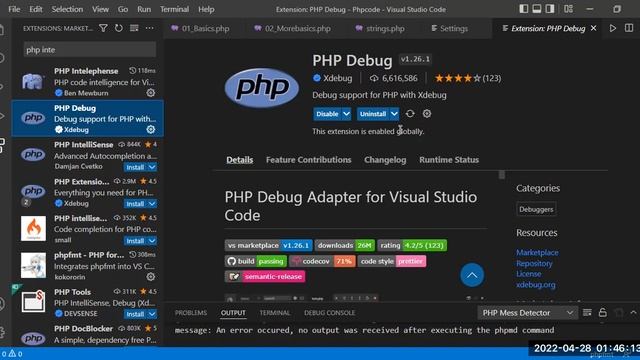Maximize the panel with the chevron up

pos(633,313)
